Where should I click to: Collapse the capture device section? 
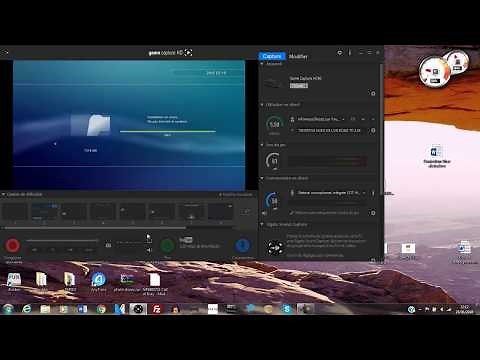pyautogui.click(x=262, y=63)
